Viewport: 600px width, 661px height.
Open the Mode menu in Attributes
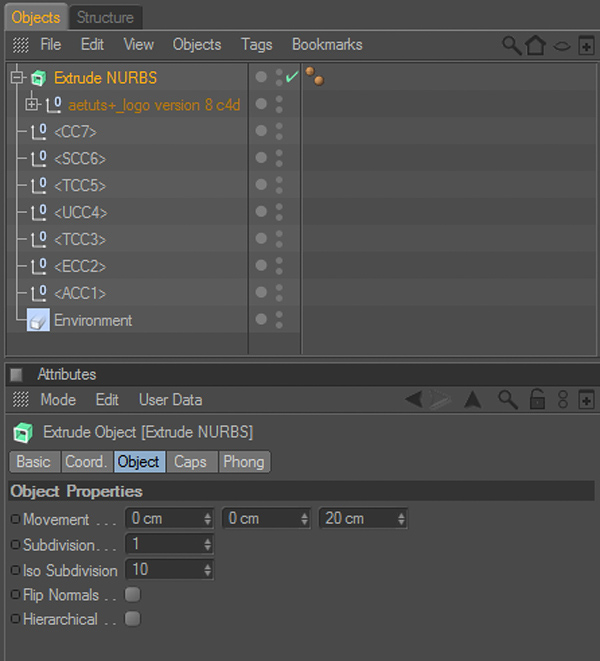click(x=58, y=400)
